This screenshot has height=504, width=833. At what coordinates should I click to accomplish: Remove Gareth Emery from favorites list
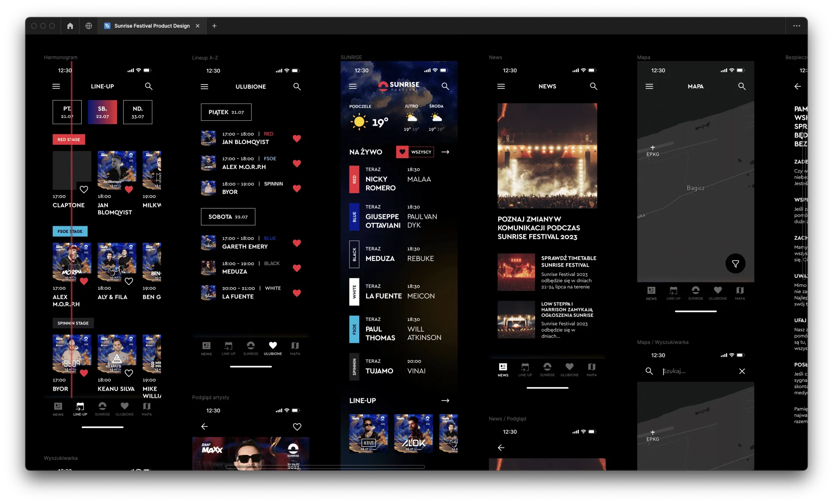coord(297,243)
